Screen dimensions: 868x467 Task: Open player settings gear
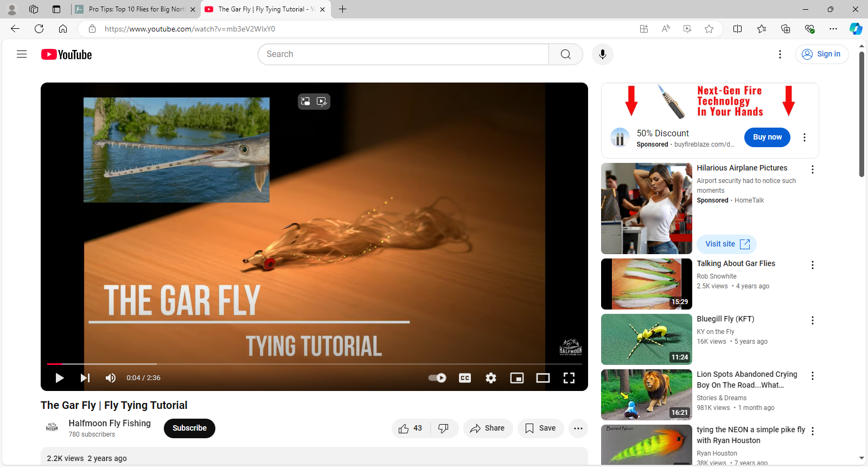click(491, 378)
